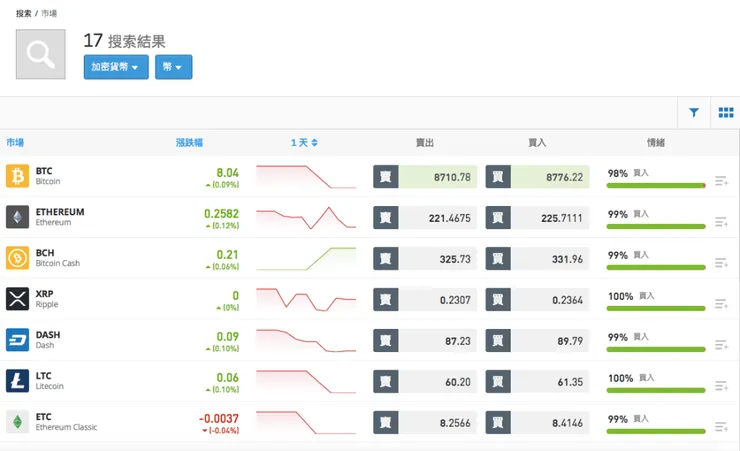Buy ETC at 8.4146
Screen dimensions: 740x451
coord(537,423)
